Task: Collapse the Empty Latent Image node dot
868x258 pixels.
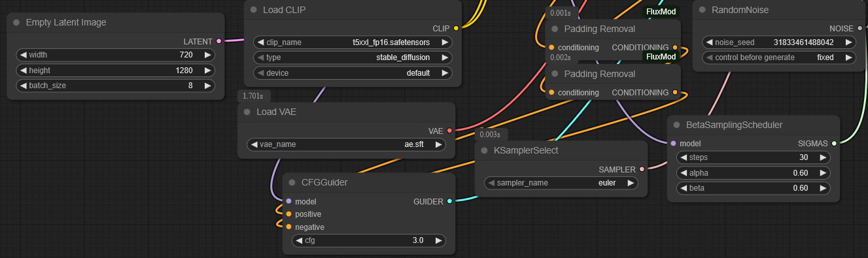Action: 16,22
